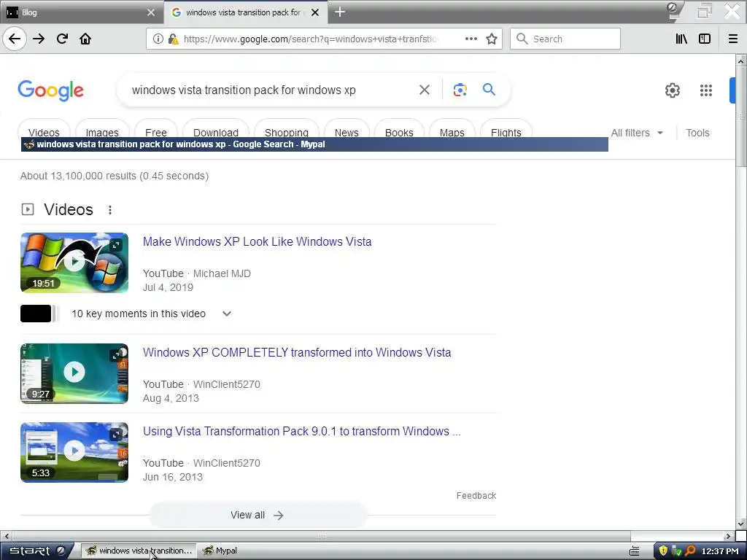Play the 19:51 video thumbnail

coord(74,262)
